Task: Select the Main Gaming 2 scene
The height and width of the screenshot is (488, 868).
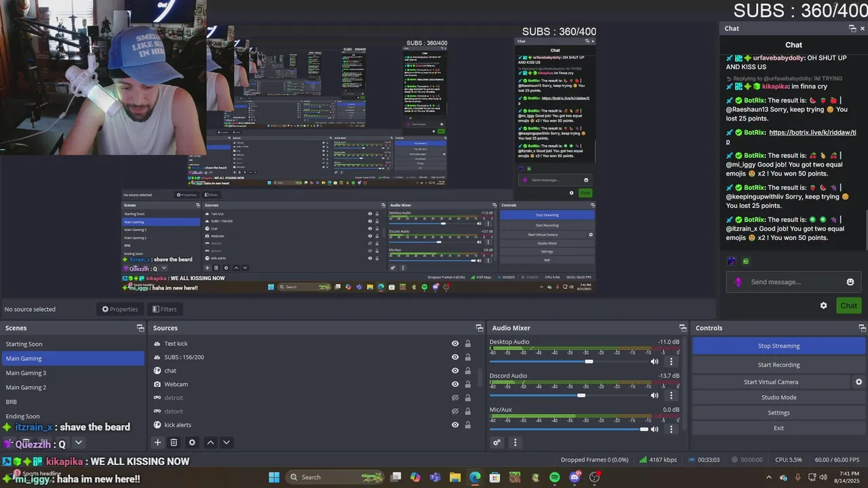Action: (72, 387)
